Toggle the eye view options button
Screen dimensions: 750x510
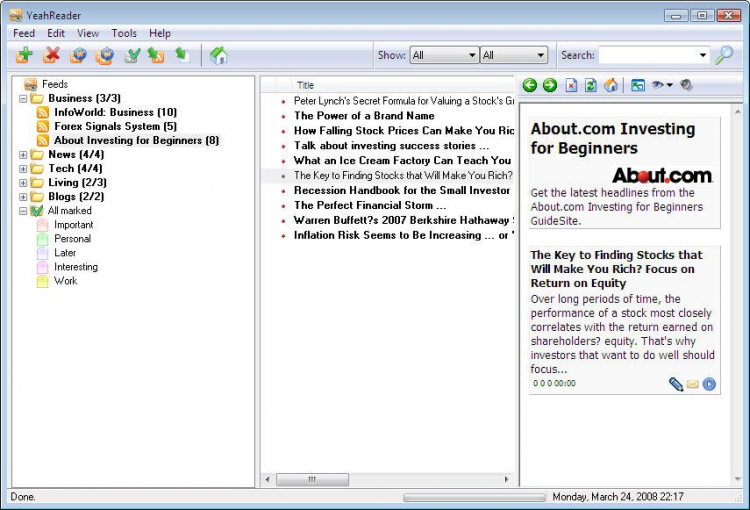[662, 85]
